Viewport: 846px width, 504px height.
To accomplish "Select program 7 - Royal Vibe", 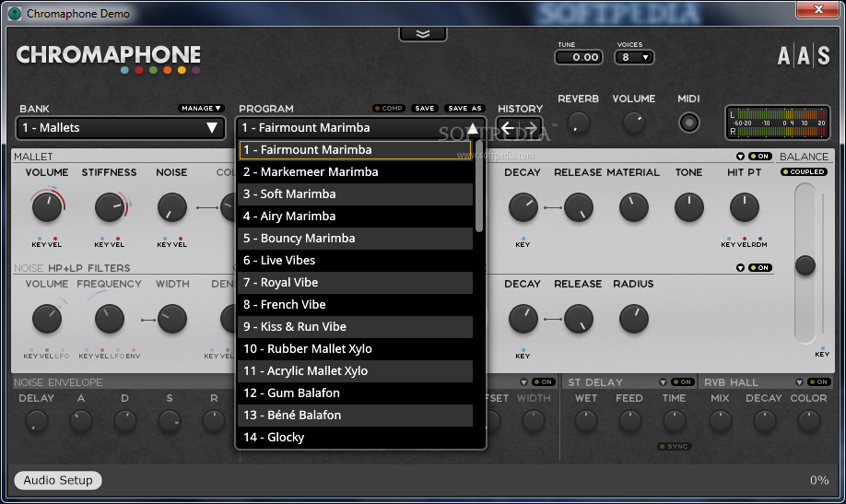I will pos(356,283).
